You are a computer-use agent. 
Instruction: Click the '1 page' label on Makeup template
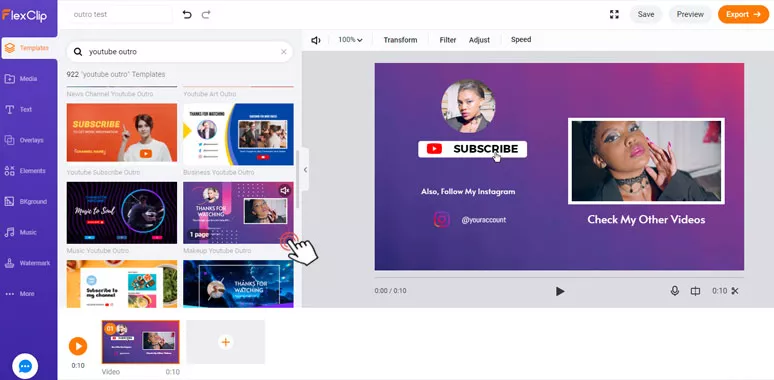pyautogui.click(x=199, y=235)
